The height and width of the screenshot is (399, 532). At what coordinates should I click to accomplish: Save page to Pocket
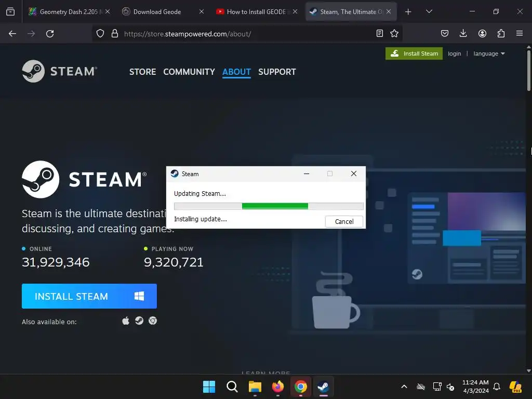445,33
